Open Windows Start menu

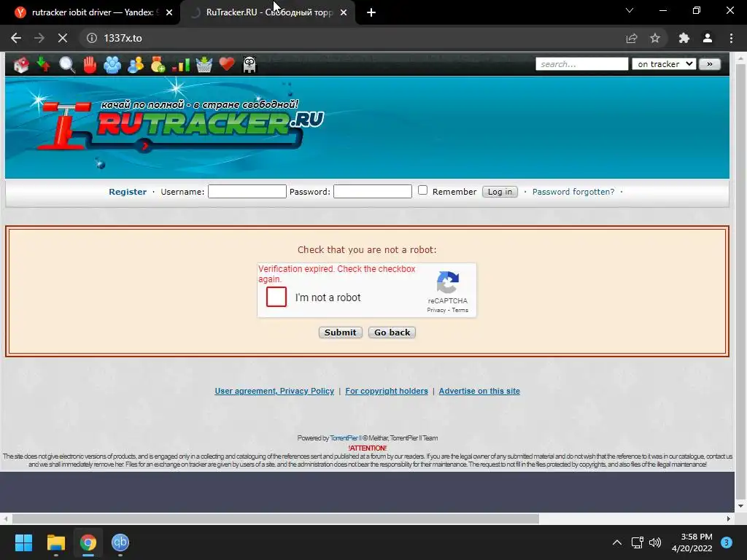click(23, 542)
